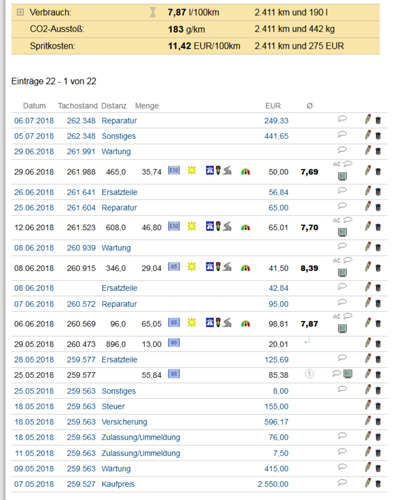The height and width of the screenshot is (500, 399).
Task: Click the 98 octane badge on 29.05.2018 row
Action: point(174,342)
